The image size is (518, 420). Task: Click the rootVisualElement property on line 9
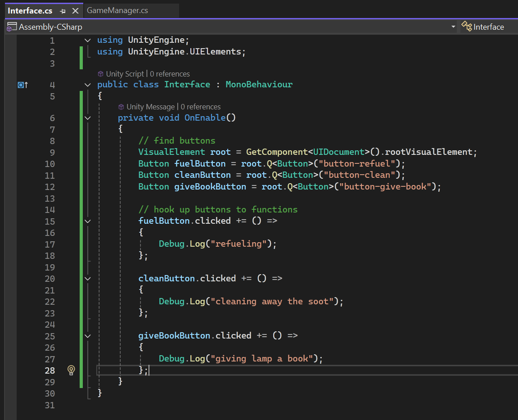pos(429,152)
